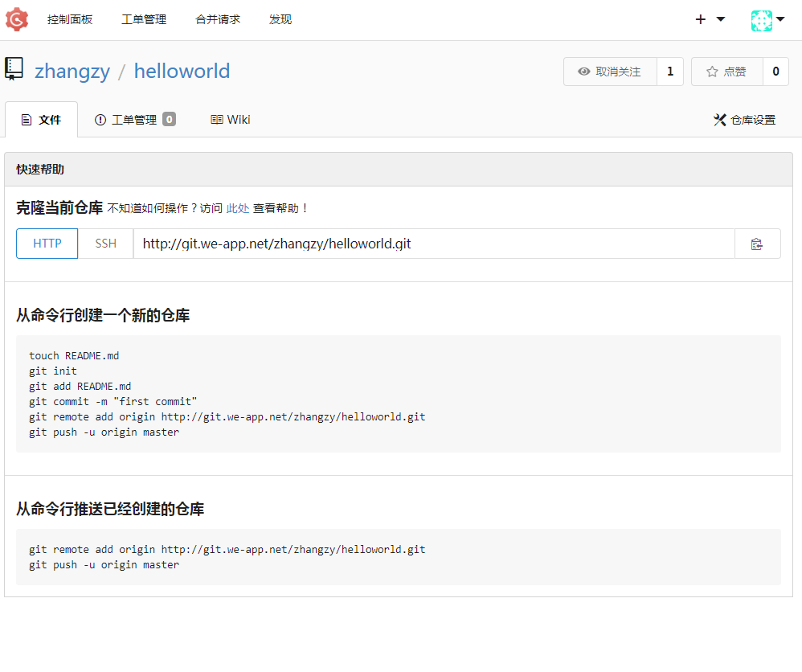The width and height of the screenshot is (802, 672).
Task: Open 控制面板 in top navigation
Action: (70, 19)
